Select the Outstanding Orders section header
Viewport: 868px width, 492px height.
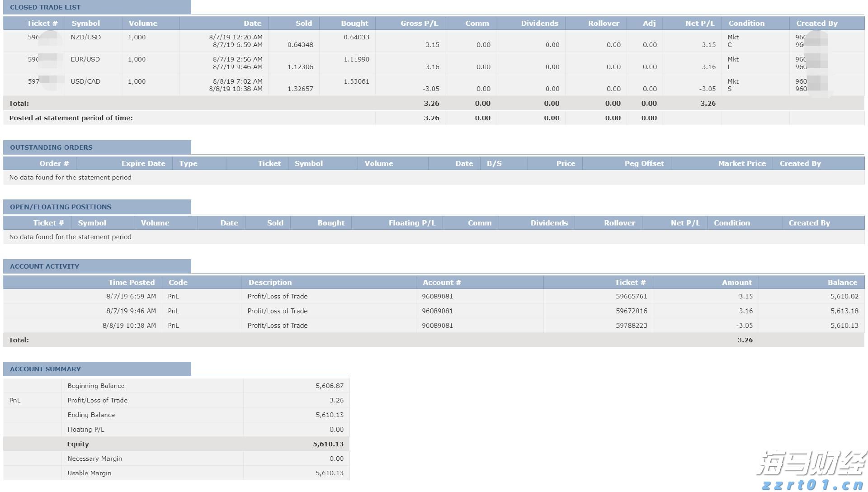point(51,147)
